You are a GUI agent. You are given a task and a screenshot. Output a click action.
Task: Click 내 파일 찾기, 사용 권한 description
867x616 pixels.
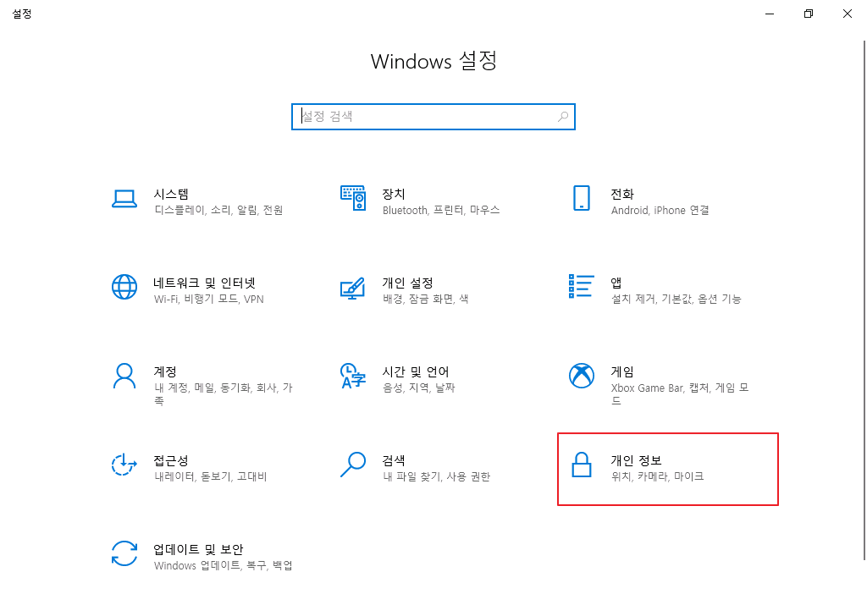point(437,476)
